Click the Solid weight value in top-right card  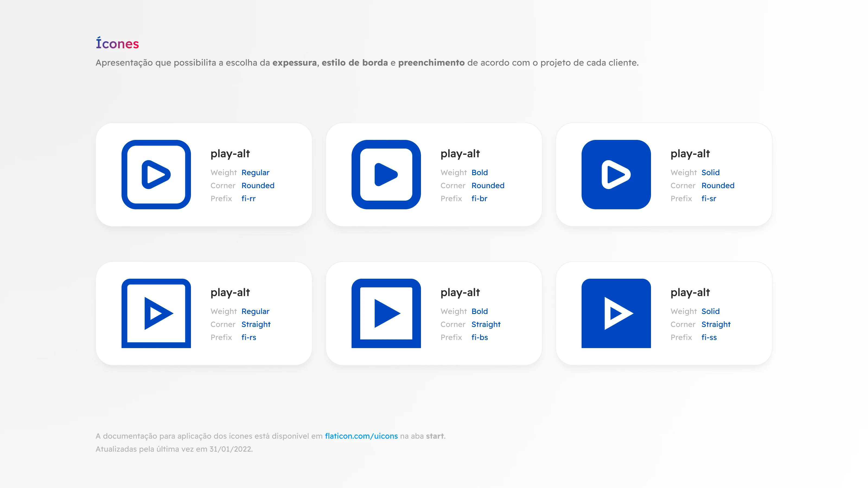(x=710, y=172)
